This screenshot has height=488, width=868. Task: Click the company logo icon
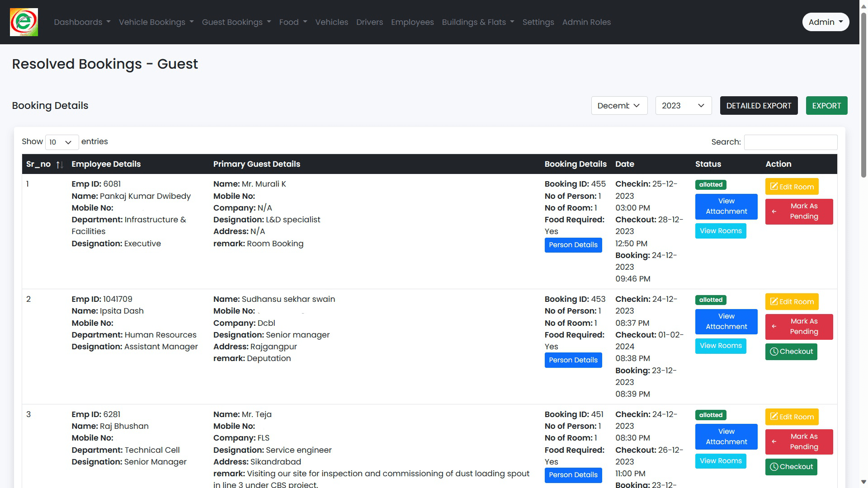coord(24,22)
